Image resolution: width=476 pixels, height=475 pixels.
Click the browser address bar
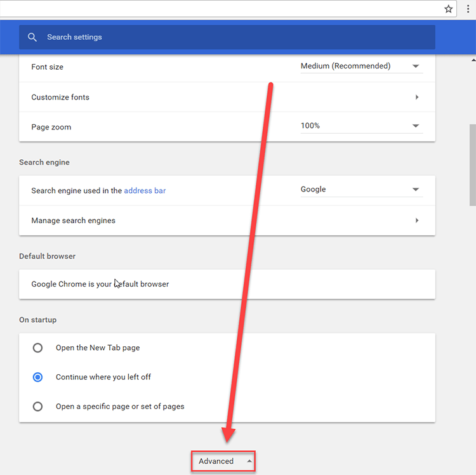220,8
